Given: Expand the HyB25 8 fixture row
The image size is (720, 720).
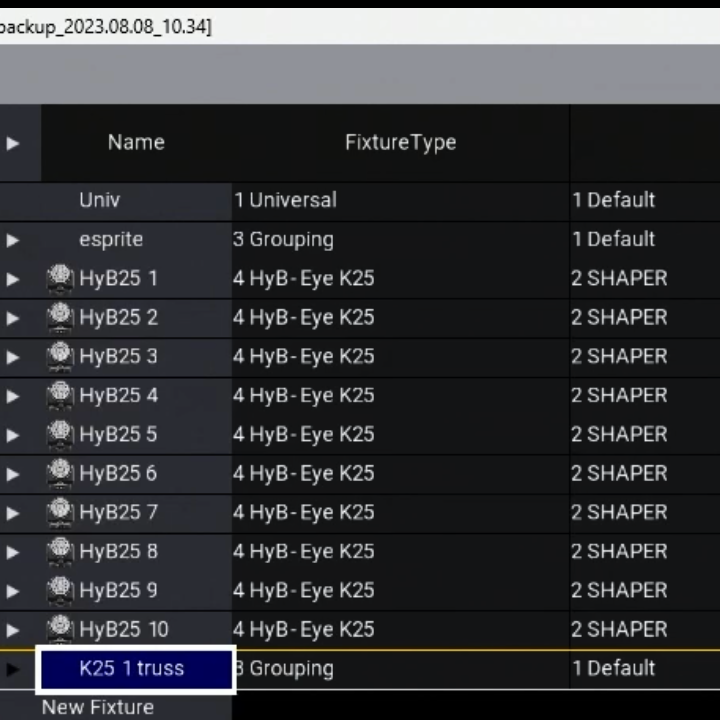Looking at the screenshot, I should click(x=13, y=552).
